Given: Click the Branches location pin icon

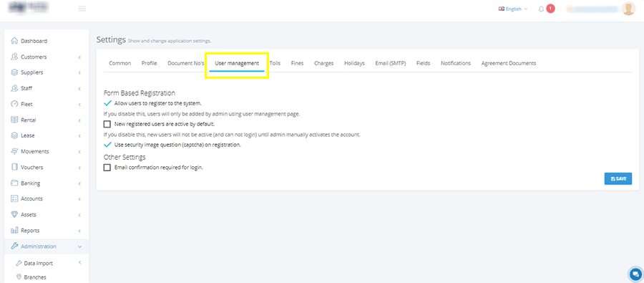Looking at the screenshot, I should pyautogui.click(x=19, y=277).
